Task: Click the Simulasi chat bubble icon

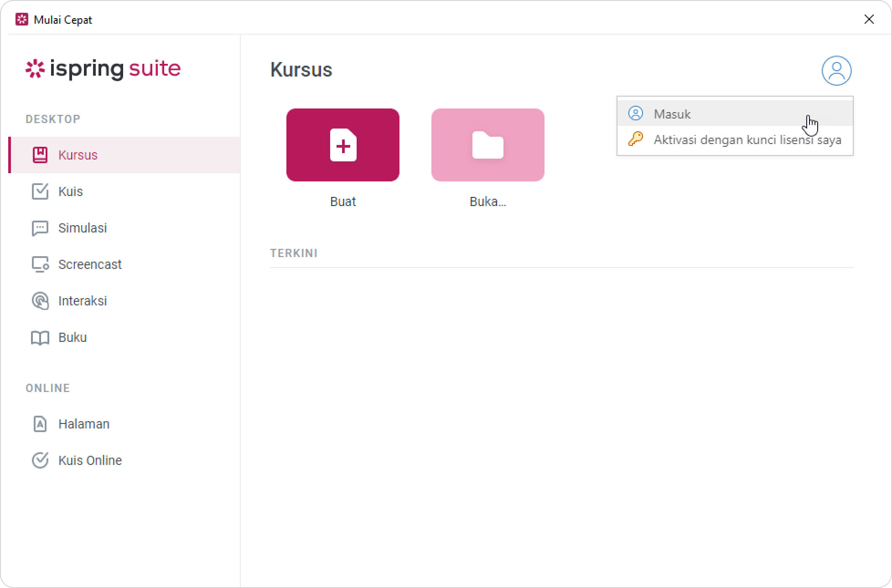Action: (40, 228)
